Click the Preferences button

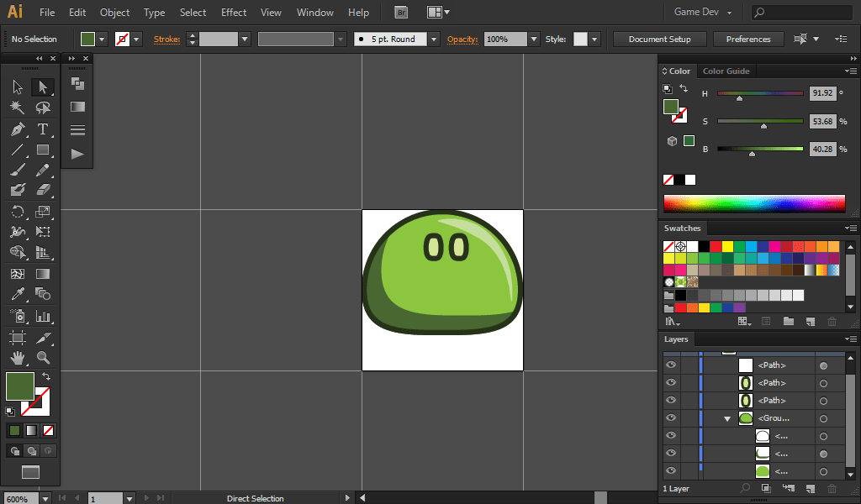[x=747, y=39]
